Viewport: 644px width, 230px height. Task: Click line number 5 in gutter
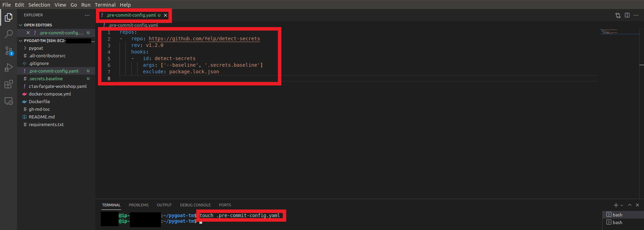click(109, 59)
